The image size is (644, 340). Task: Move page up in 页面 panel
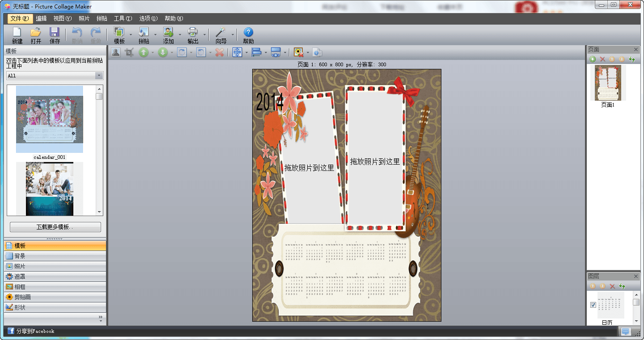[612, 59]
